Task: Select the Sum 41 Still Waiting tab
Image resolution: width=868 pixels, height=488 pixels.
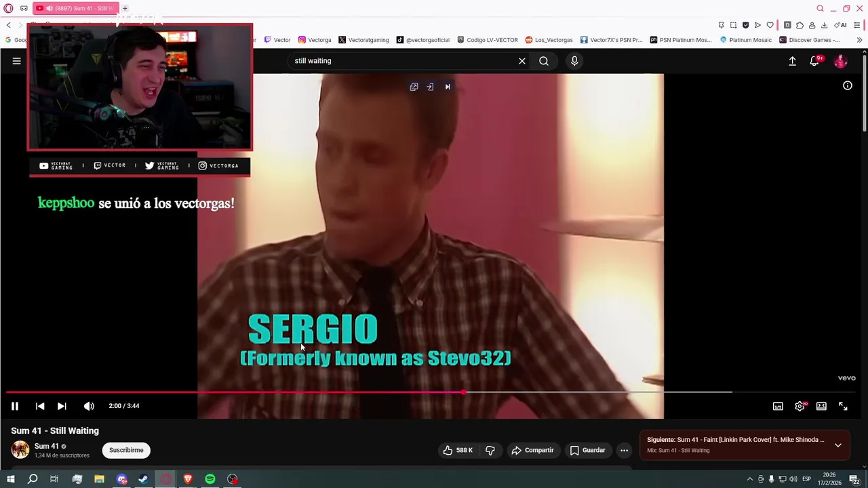Action: point(76,8)
